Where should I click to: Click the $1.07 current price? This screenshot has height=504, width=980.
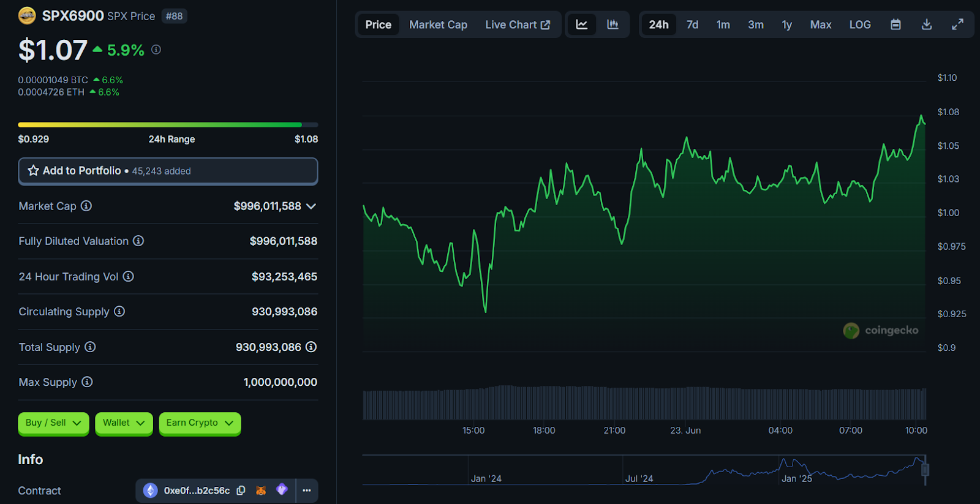coord(53,50)
